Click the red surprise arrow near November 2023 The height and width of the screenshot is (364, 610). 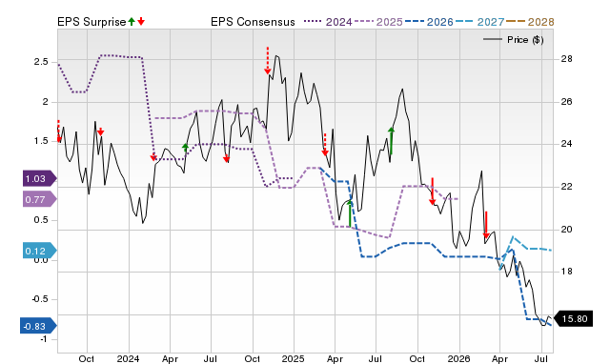(100, 131)
